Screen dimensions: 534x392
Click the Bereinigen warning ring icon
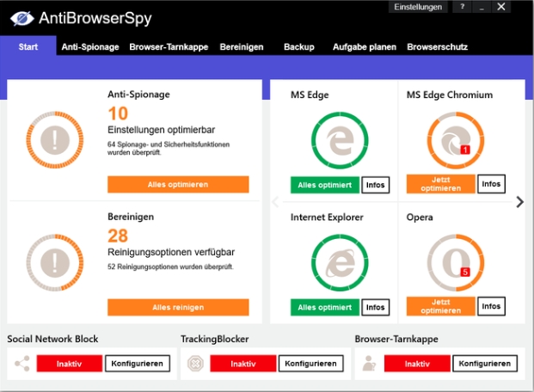tap(55, 262)
